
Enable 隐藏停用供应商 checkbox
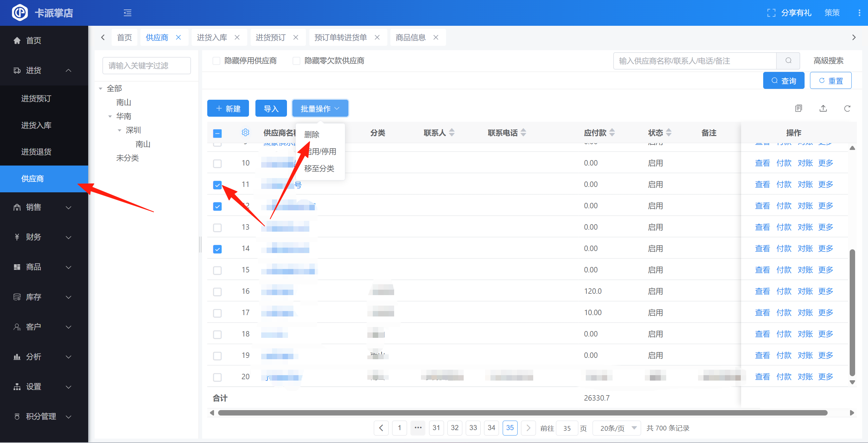point(216,61)
